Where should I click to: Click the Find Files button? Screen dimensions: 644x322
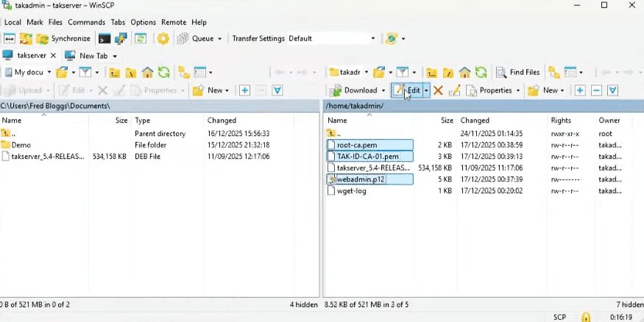pos(518,73)
